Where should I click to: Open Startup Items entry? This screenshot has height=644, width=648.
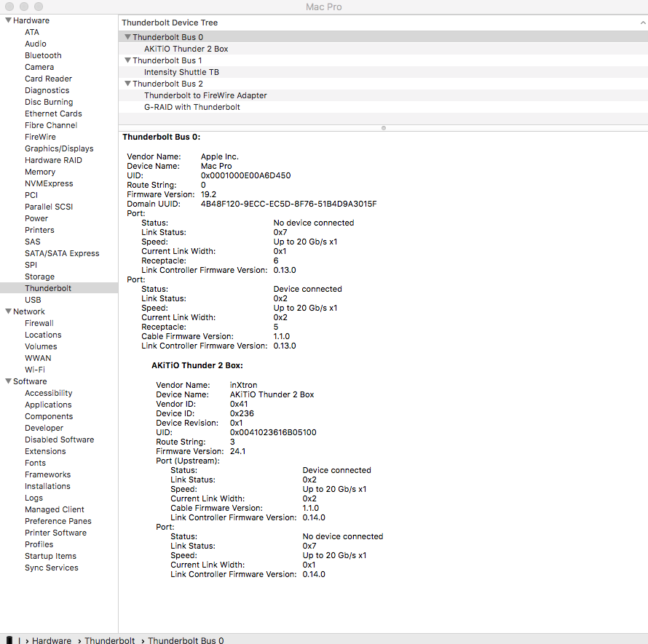(50, 556)
